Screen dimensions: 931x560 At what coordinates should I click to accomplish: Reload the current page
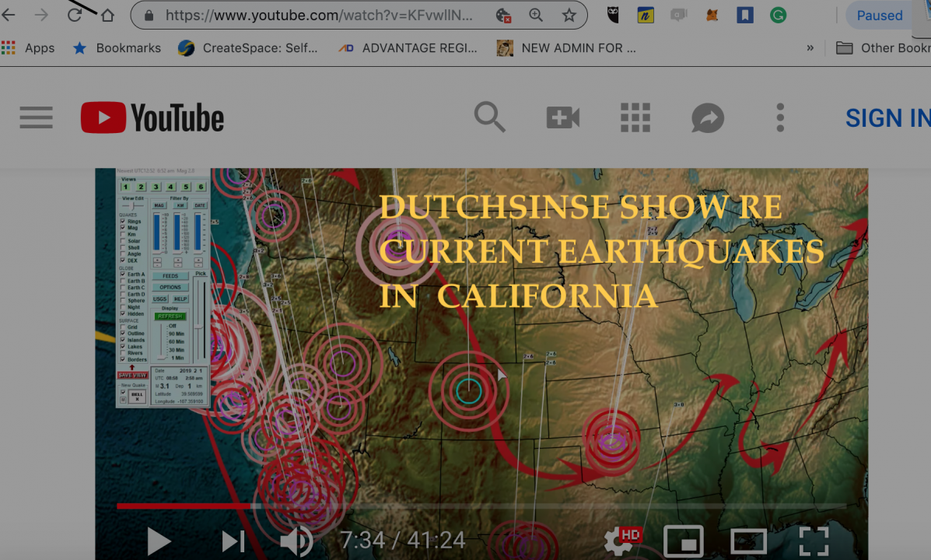74,15
